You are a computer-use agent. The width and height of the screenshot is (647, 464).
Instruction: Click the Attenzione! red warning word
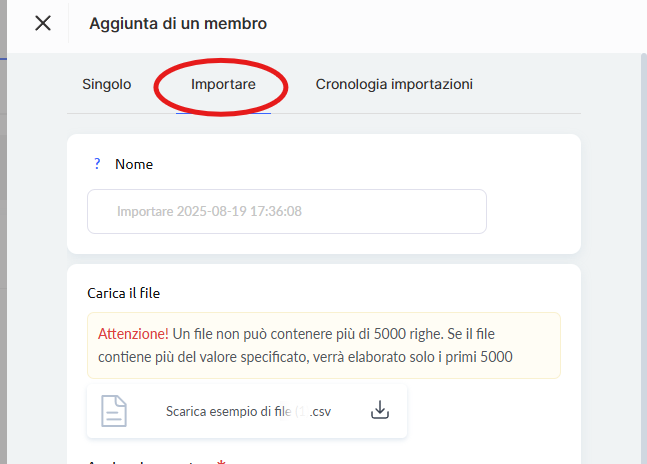point(133,332)
